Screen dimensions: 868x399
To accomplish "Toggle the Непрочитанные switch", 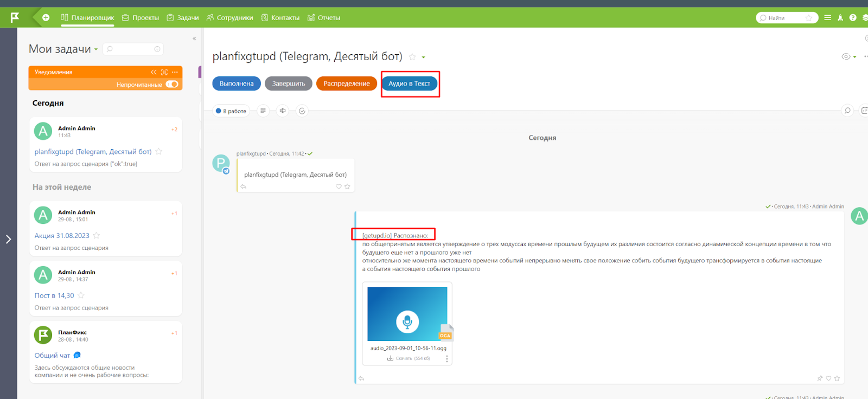I will pyautogui.click(x=172, y=84).
